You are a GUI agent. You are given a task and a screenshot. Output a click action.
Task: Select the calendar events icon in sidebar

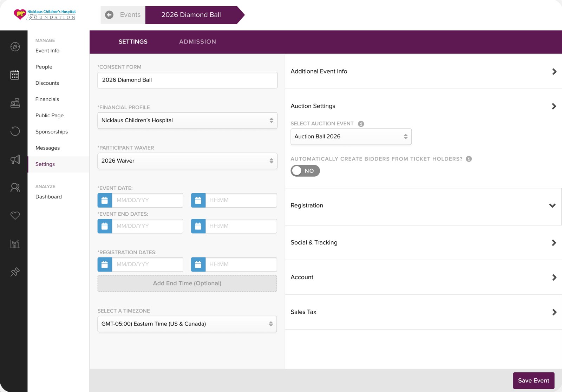tap(15, 75)
